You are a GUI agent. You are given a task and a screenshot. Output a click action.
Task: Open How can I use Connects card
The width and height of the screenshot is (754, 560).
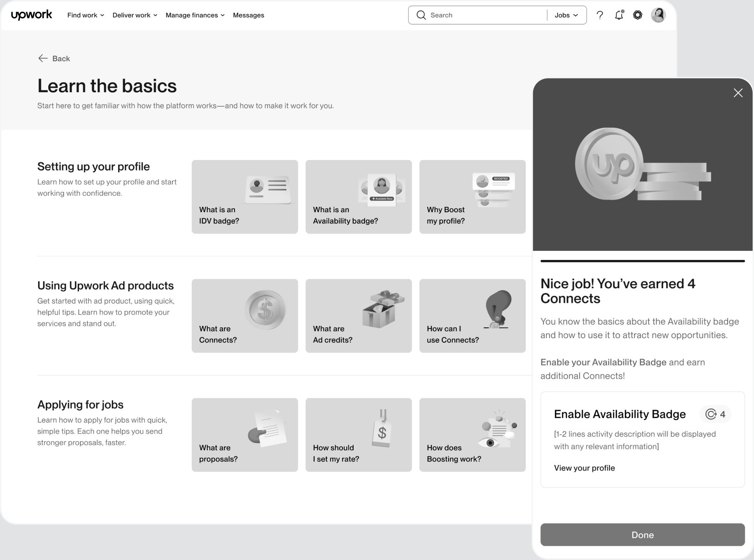pyautogui.click(x=473, y=316)
